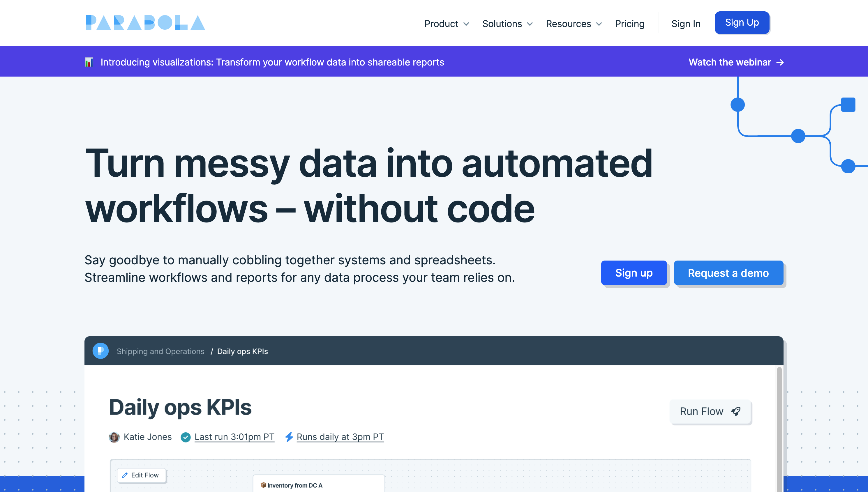
Task: Click the Parabola logo icon
Action: 145,22
